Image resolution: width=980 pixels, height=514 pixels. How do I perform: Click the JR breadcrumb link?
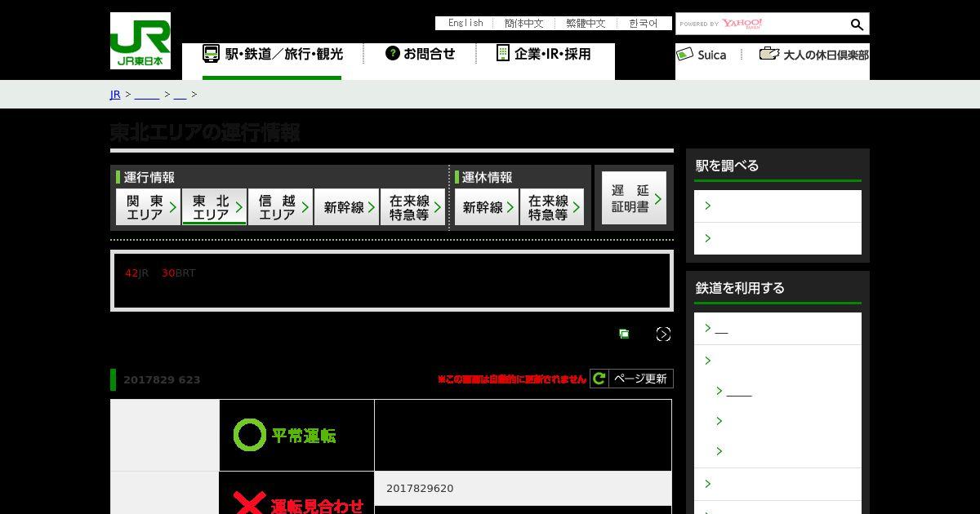(115, 95)
